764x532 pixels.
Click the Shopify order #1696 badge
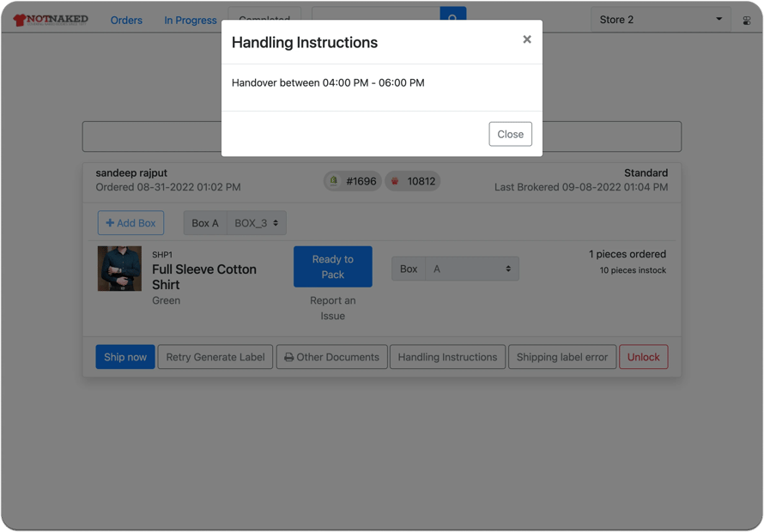(x=353, y=181)
